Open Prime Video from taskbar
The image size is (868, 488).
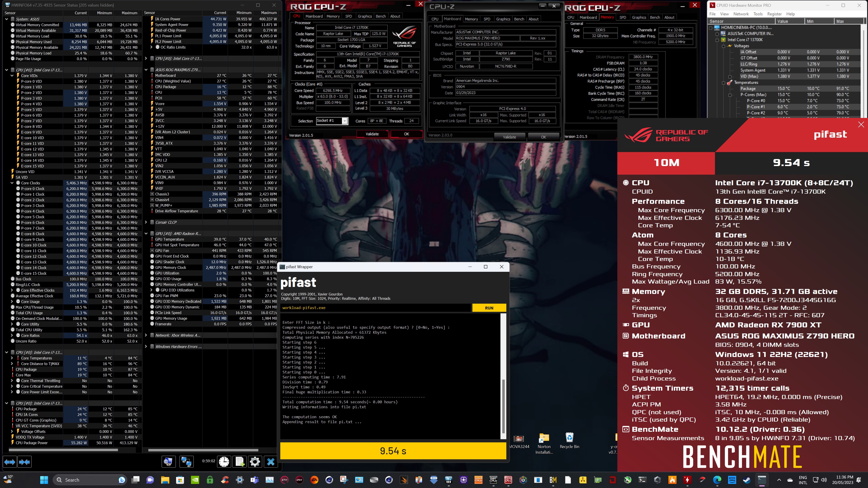(x=732, y=480)
